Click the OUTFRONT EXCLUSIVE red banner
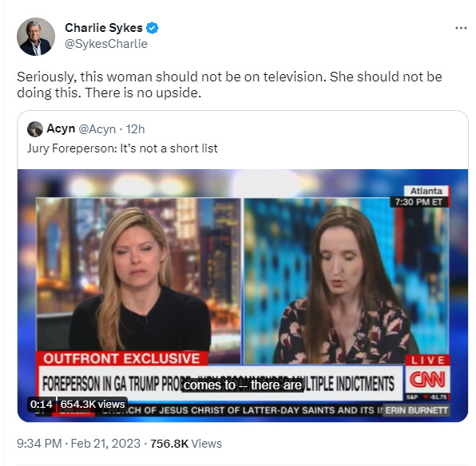This screenshot has width=476, height=466. pos(121,358)
